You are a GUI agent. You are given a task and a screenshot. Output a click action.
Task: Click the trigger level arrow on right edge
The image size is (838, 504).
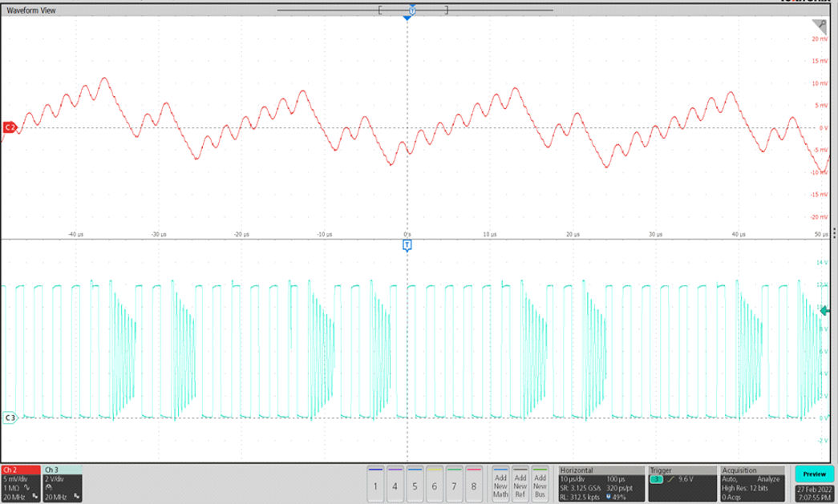[x=824, y=311]
